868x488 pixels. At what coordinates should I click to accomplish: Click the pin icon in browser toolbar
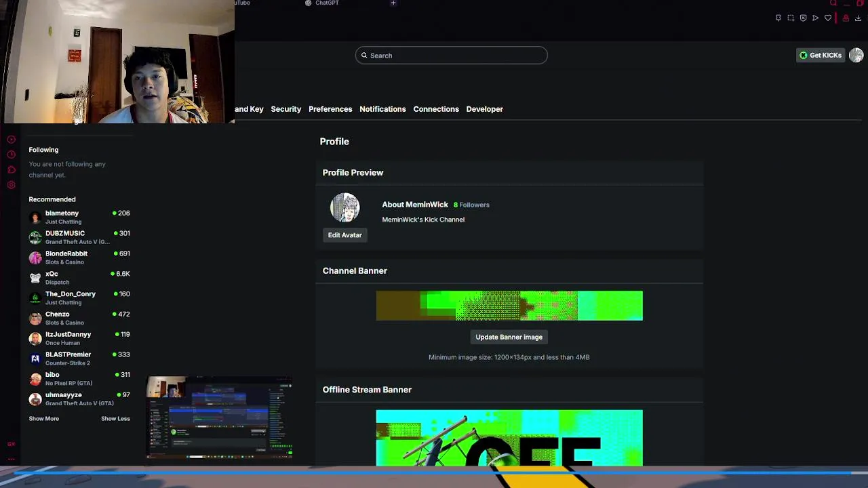(x=778, y=18)
